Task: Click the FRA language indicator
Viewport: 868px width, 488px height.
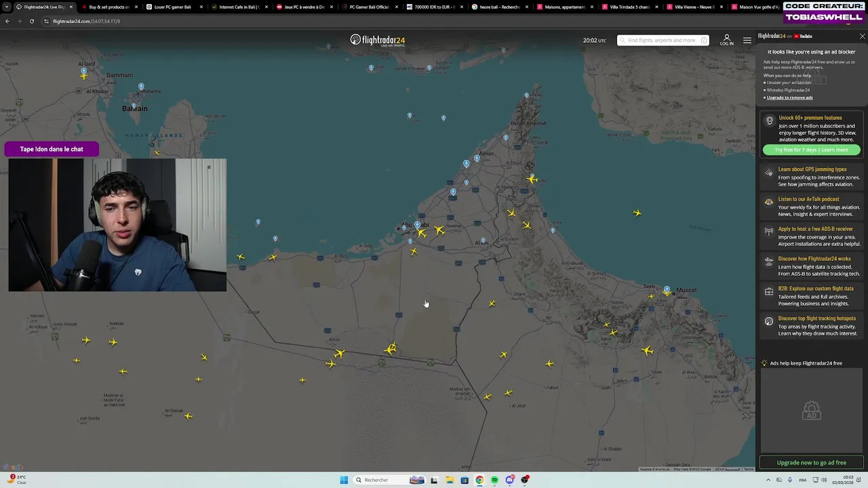Action: [x=804, y=480]
